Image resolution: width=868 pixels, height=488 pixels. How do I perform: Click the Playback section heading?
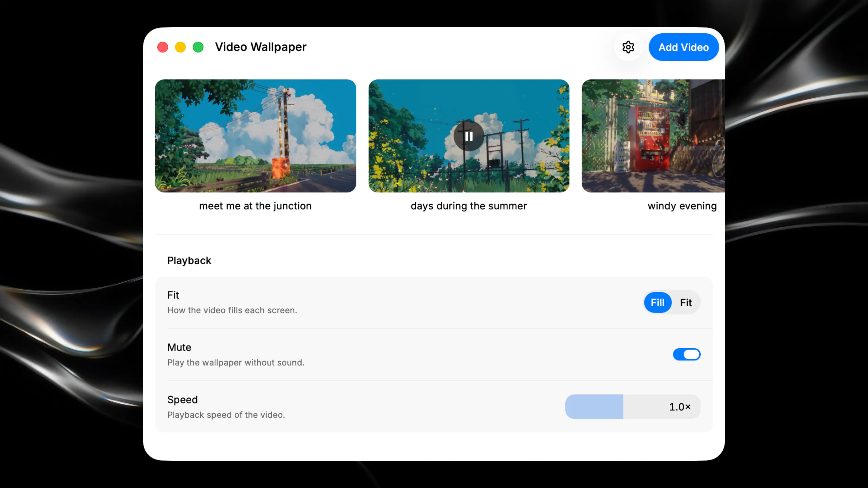coord(189,260)
